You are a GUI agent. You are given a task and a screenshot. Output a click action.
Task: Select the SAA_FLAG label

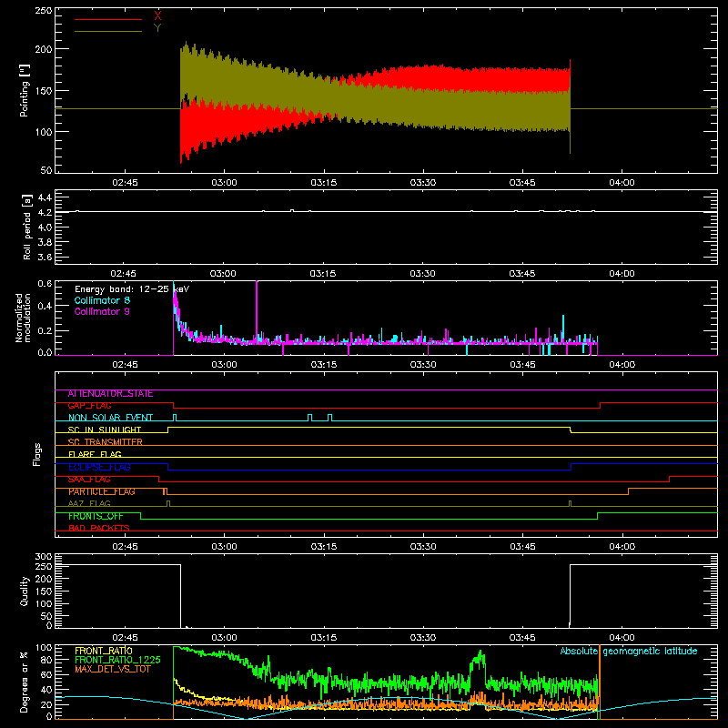pyautogui.click(x=89, y=480)
